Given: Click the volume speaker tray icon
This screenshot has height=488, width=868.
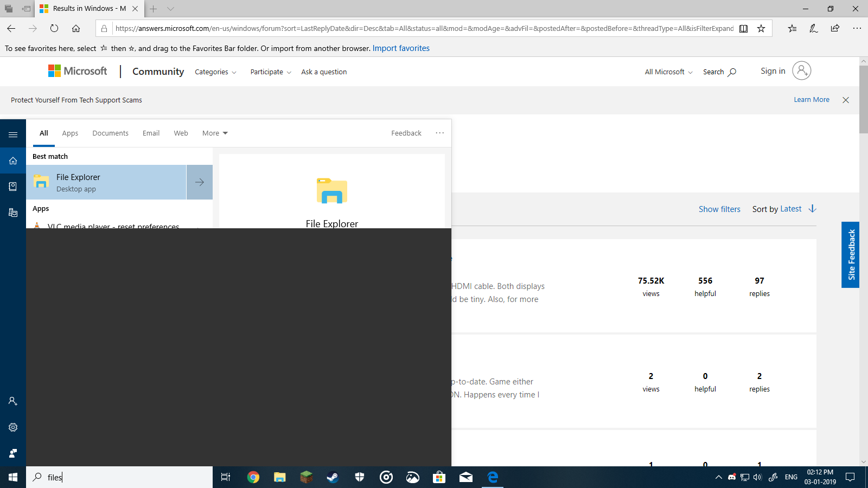Looking at the screenshot, I should click(758, 477).
